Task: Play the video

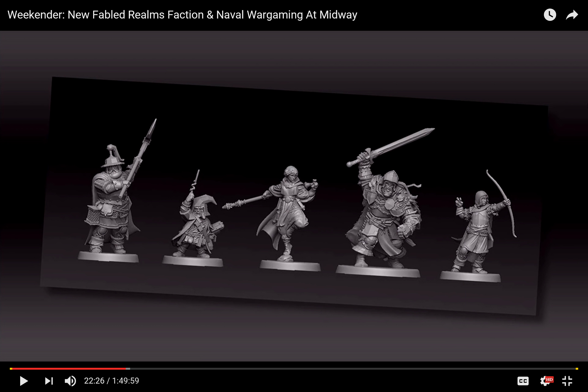Action: pos(24,381)
